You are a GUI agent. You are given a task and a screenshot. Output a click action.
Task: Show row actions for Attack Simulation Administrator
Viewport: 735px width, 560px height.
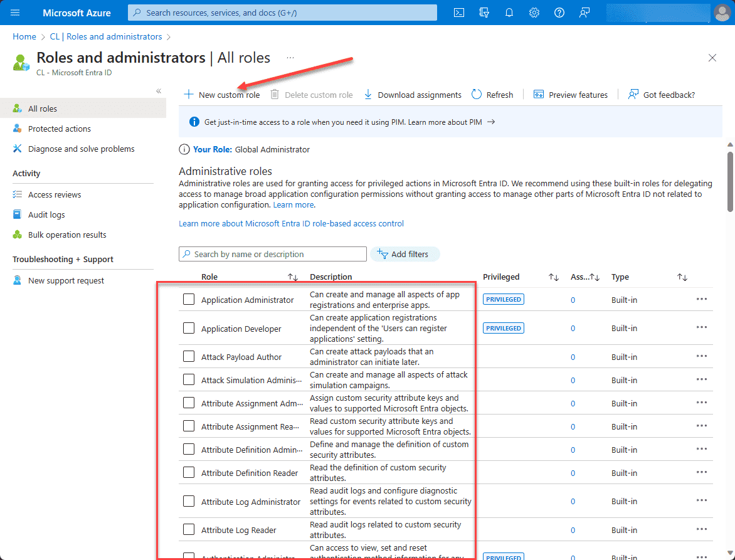click(701, 379)
